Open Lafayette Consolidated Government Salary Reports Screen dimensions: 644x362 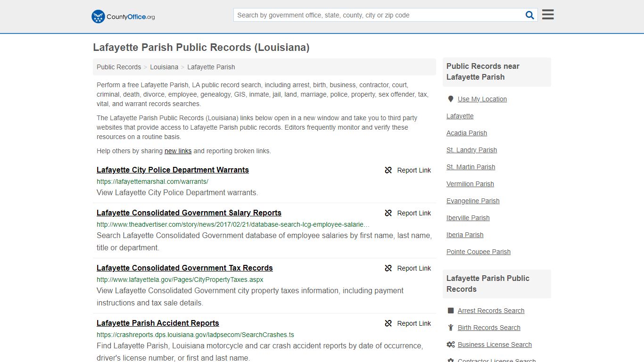[189, 213]
